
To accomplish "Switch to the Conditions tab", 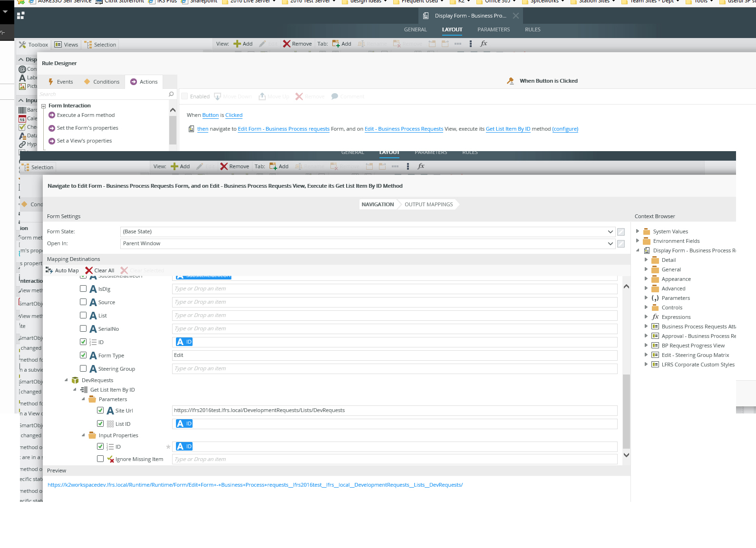I will [x=102, y=82].
